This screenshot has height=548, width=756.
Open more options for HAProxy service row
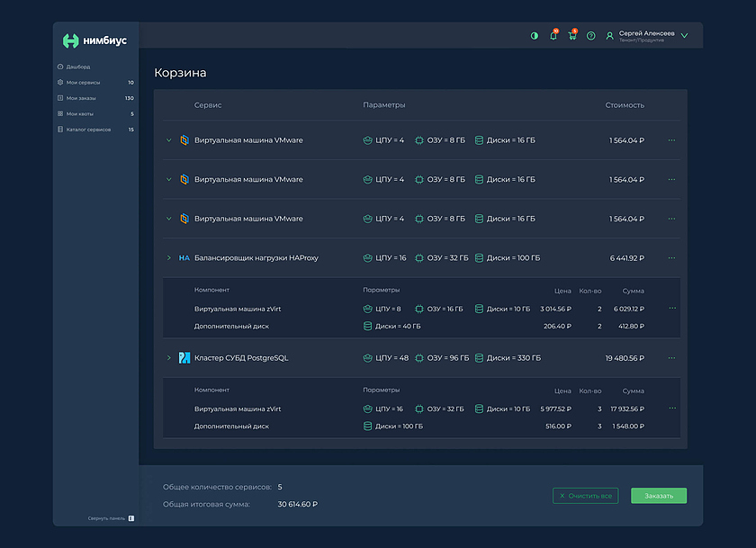tap(671, 258)
